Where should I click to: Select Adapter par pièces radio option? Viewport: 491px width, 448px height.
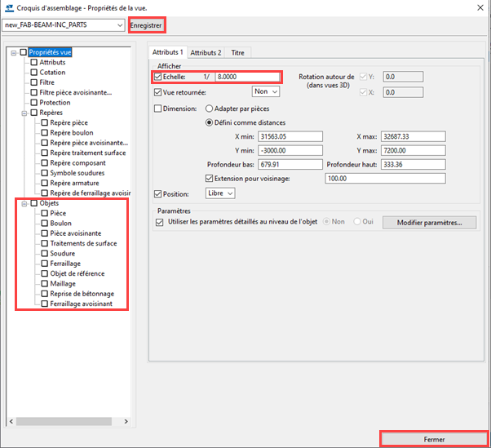[209, 108]
